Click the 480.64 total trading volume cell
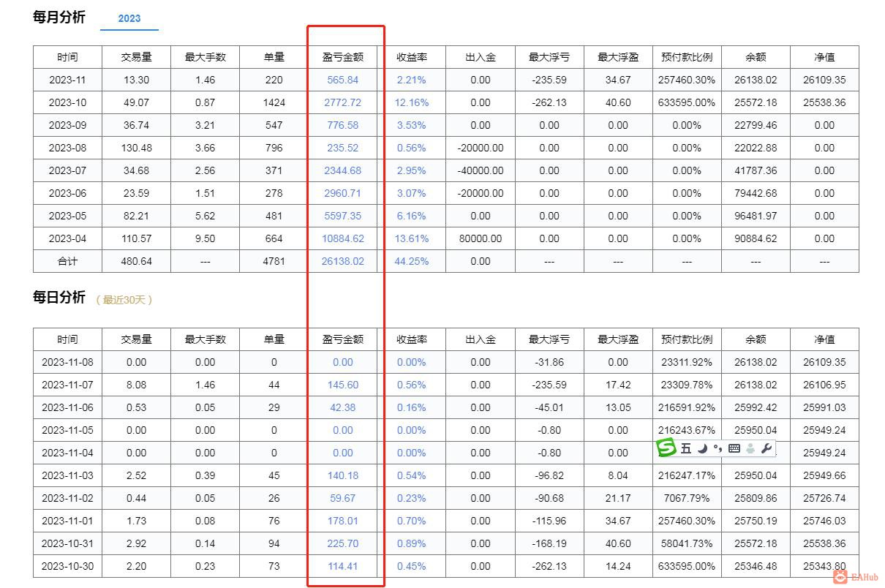This screenshot has width=885, height=588. point(136,261)
